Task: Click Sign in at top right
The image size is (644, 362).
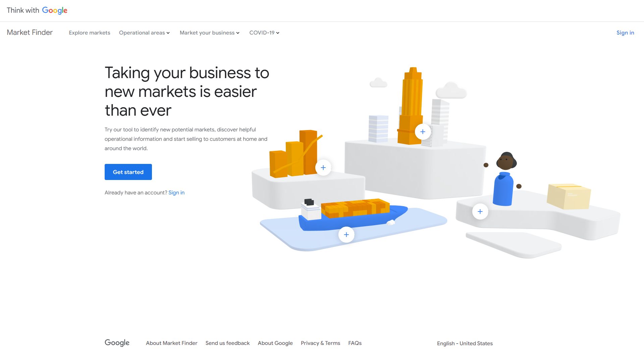Action: [x=625, y=33]
